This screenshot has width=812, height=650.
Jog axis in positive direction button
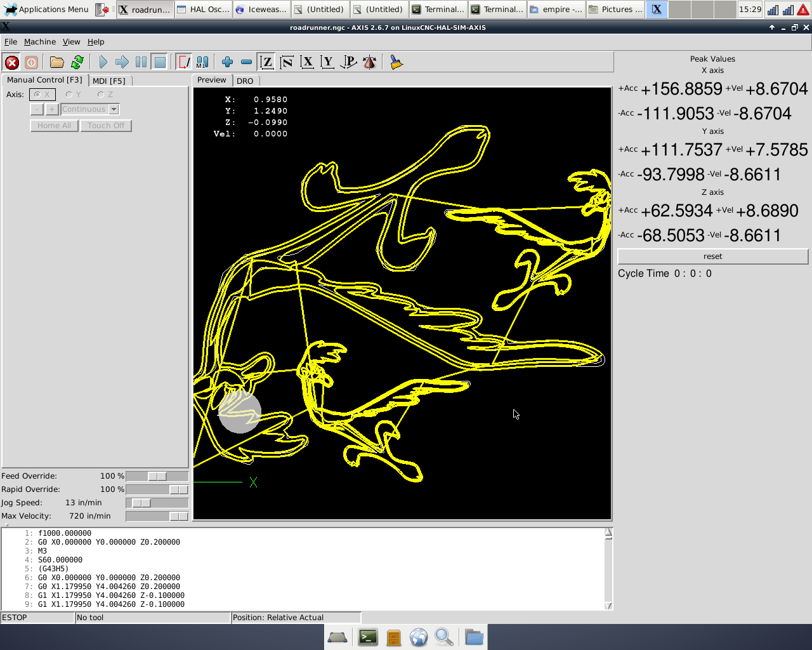tap(52, 109)
